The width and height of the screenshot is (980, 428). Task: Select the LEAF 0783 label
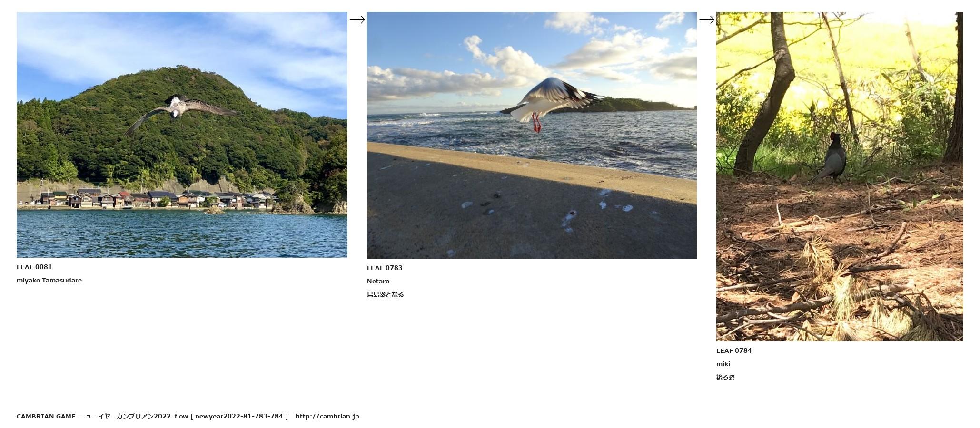tap(385, 268)
